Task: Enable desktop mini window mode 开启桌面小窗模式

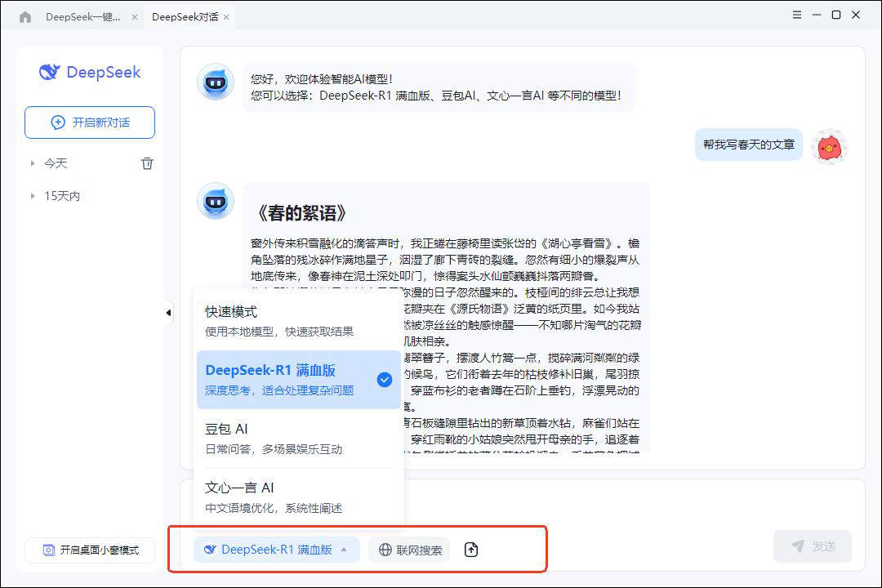Action: (x=90, y=550)
